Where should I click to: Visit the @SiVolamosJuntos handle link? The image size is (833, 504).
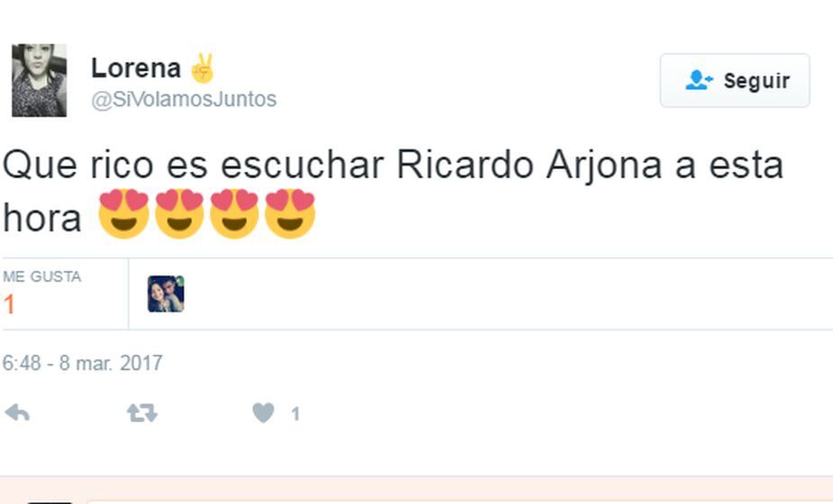point(184,99)
